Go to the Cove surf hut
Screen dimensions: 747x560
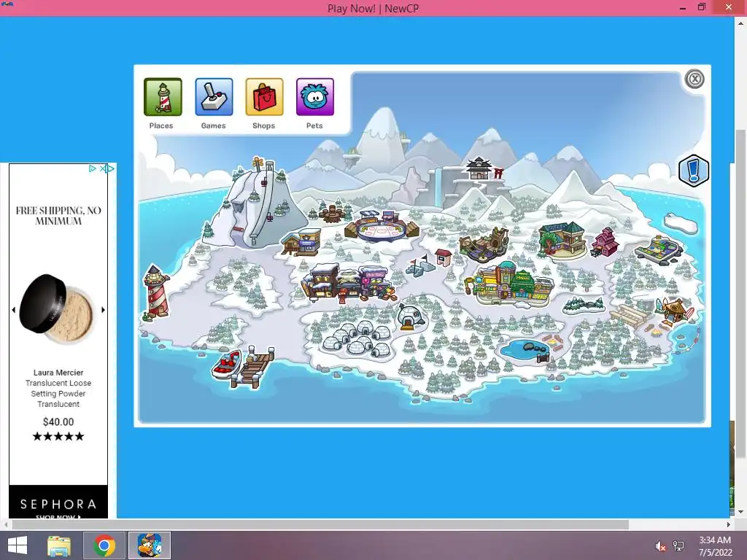pos(675,311)
